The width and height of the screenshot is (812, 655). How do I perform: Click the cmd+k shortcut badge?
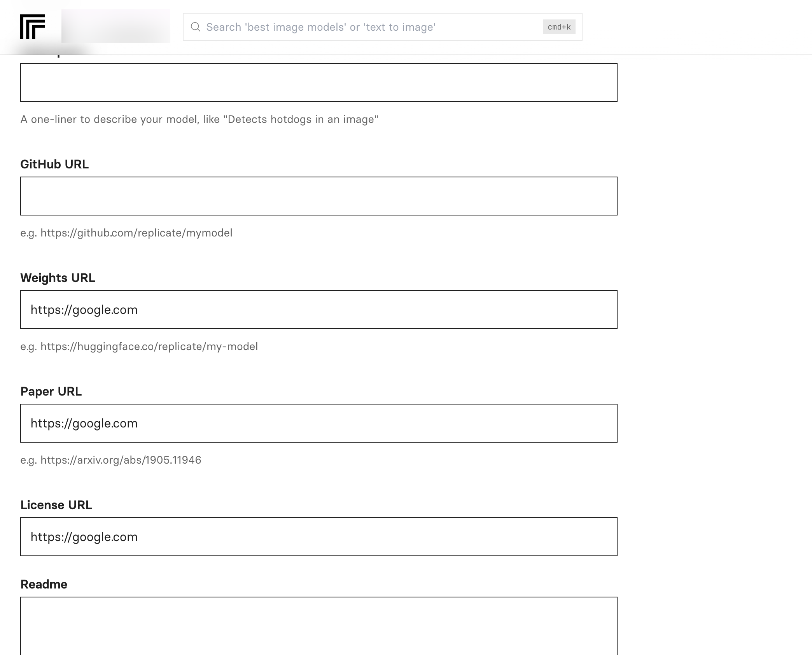tap(559, 27)
